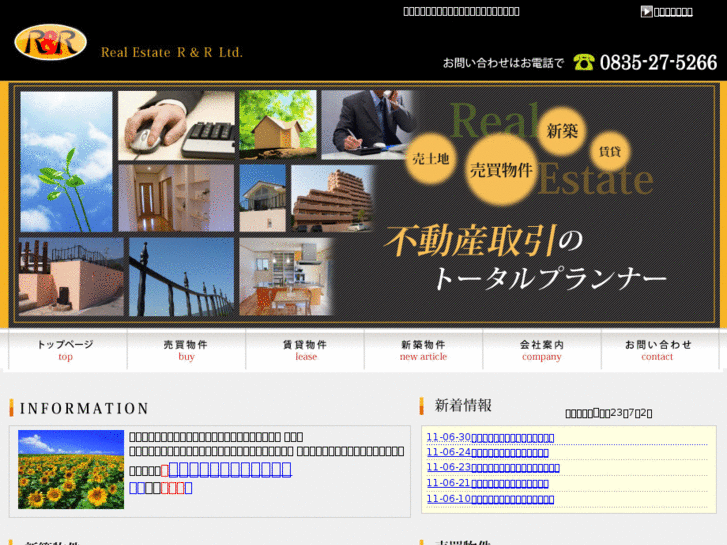This screenshot has height=545, width=727.
Task: Click the お問い合わせはお電話で text
Action: [503, 63]
